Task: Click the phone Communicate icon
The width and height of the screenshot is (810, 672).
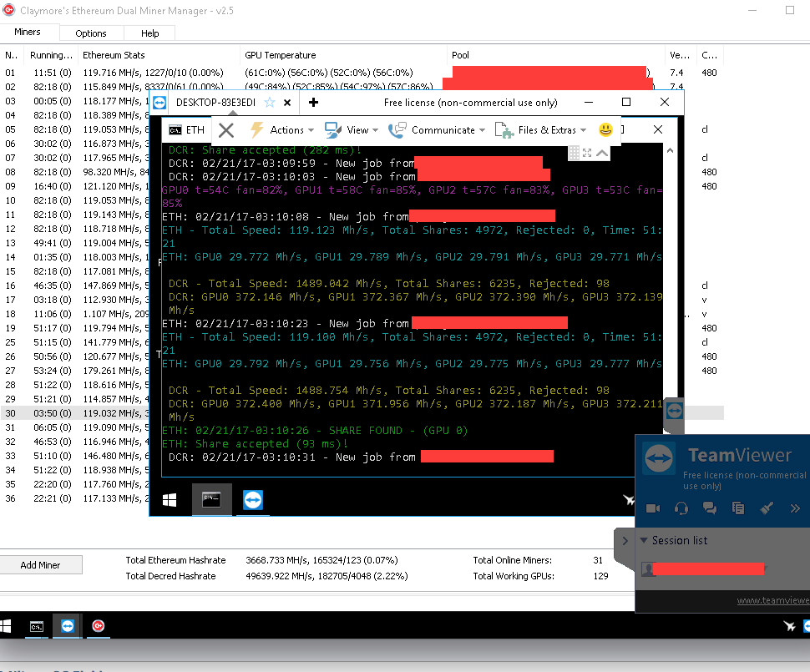Action: point(397,130)
